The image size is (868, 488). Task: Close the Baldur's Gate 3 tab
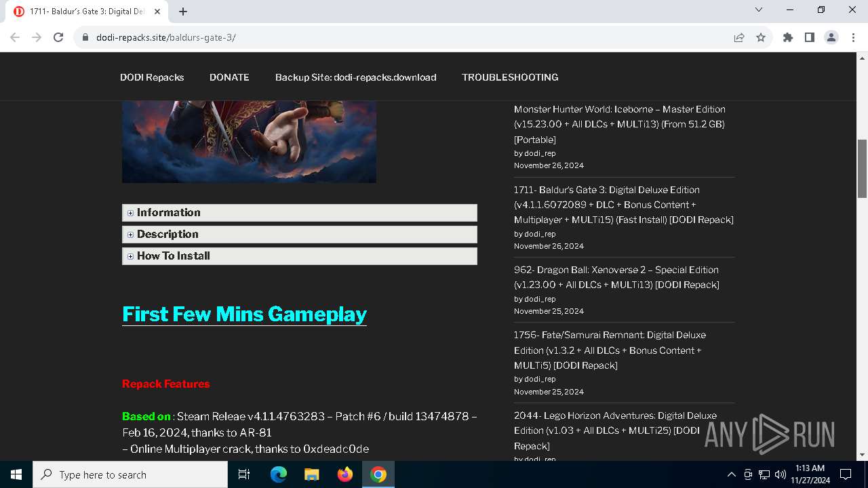157,12
